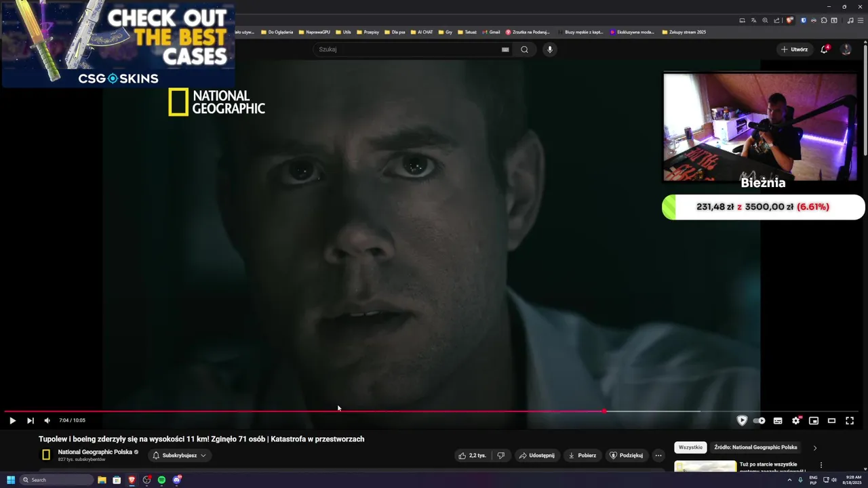
Task: Click the National Geographic channel avatar
Action: [46, 455]
